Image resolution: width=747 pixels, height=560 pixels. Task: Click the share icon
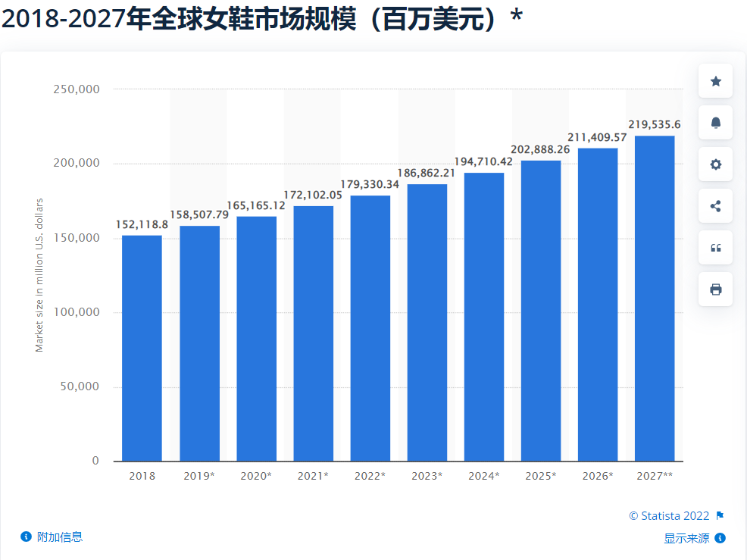click(x=715, y=206)
